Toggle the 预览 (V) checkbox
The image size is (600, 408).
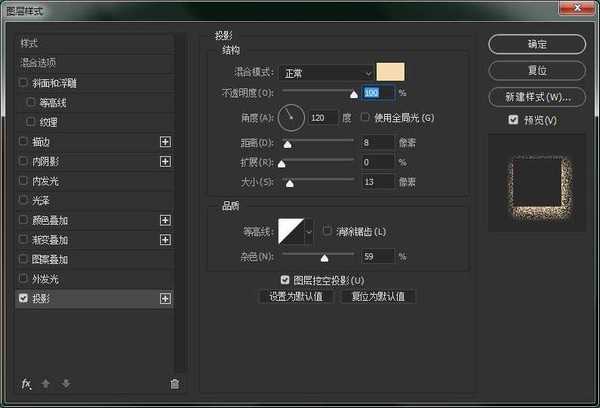pyautogui.click(x=513, y=120)
